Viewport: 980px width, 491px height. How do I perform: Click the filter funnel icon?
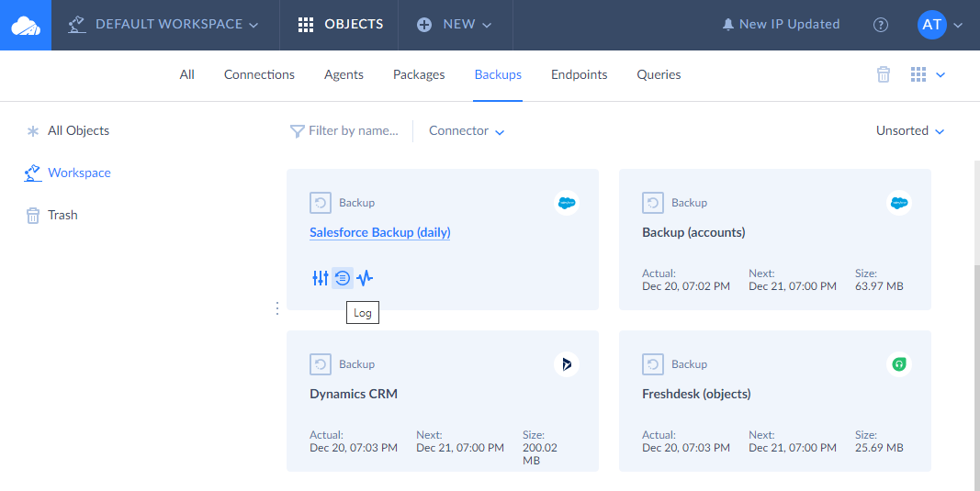point(297,131)
